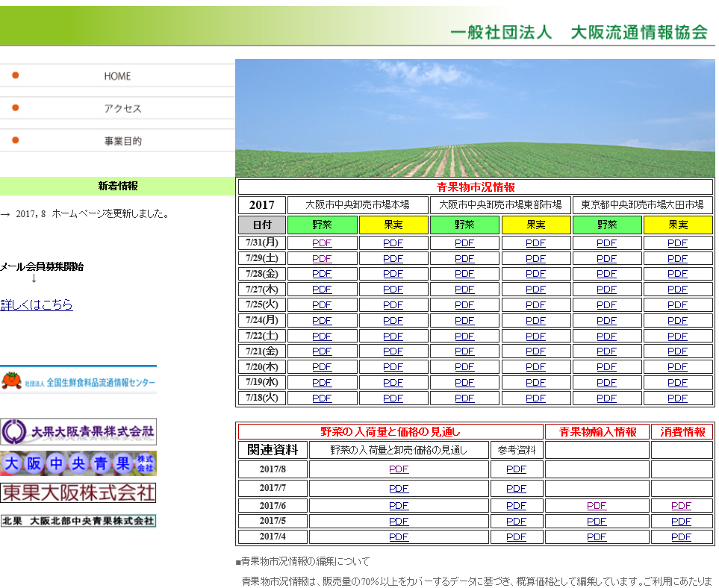This screenshot has height=588, width=719.
Task: Open 2017/4 消費情報 PDF
Action: coord(682,537)
